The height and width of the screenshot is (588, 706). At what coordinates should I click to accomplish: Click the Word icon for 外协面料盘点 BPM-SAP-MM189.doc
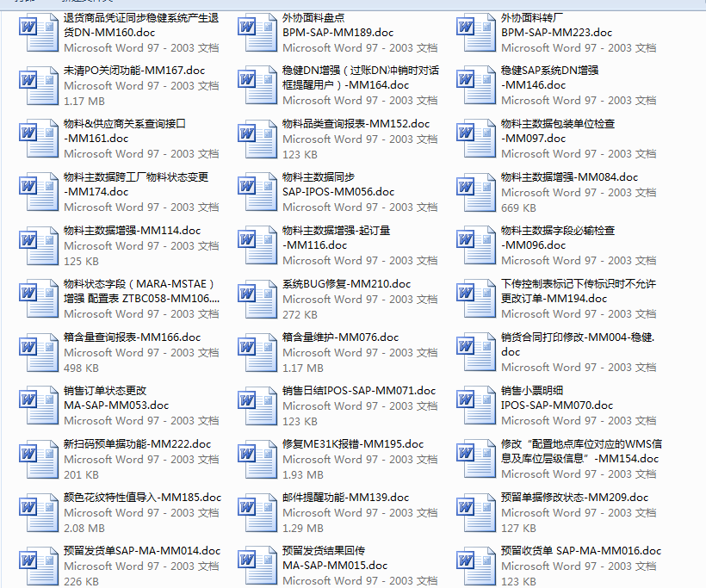click(x=257, y=33)
